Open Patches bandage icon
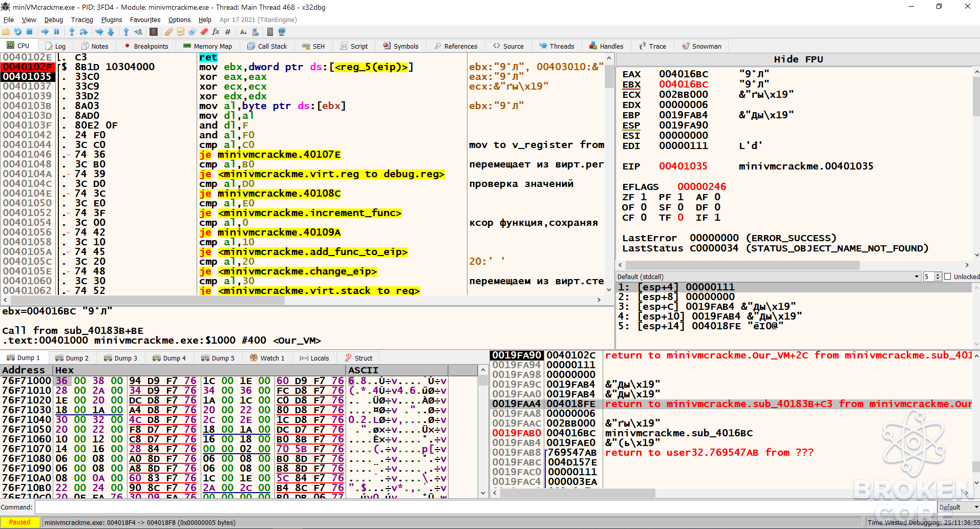The width and height of the screenshot is (980, 529). [x=168, y=32]
